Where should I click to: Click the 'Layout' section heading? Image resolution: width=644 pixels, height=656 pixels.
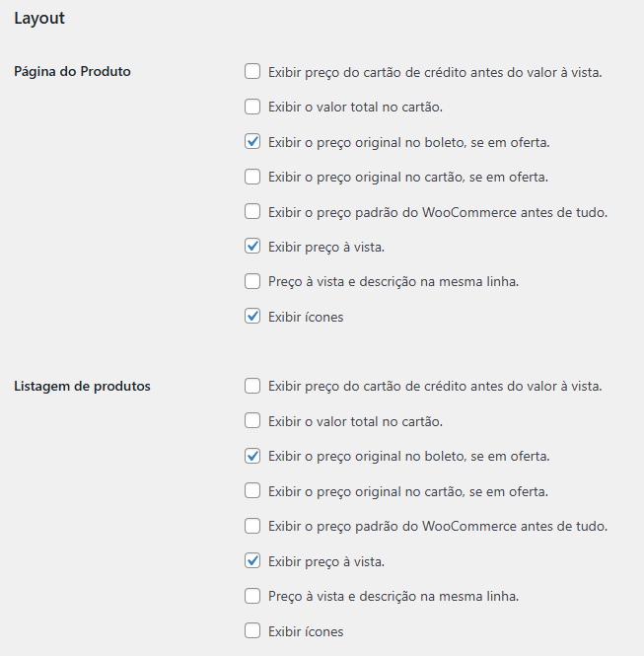click(x=39, y=18)
